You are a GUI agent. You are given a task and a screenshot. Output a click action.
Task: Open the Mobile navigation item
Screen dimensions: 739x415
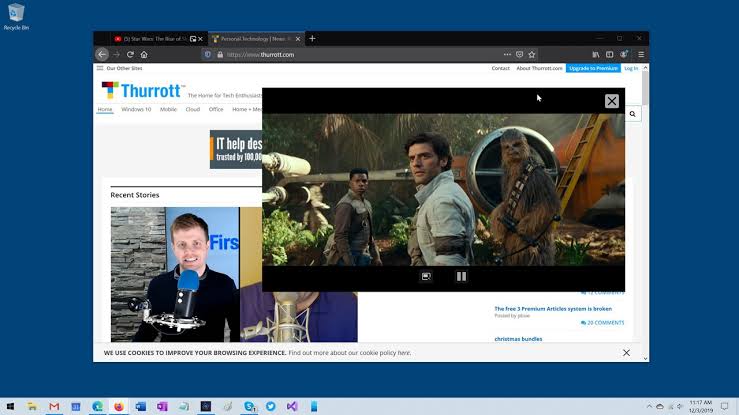pos(168,109)
